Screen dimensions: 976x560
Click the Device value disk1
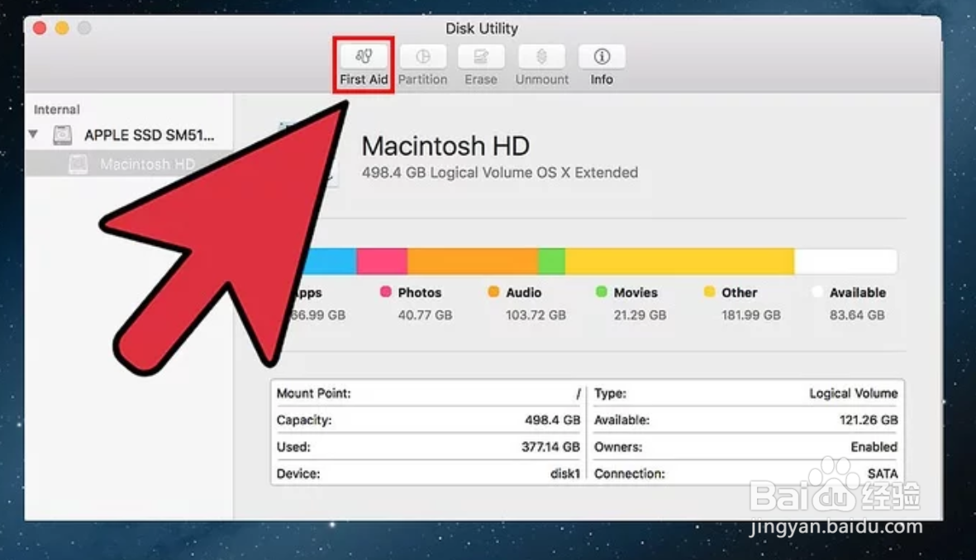[565, 473]
